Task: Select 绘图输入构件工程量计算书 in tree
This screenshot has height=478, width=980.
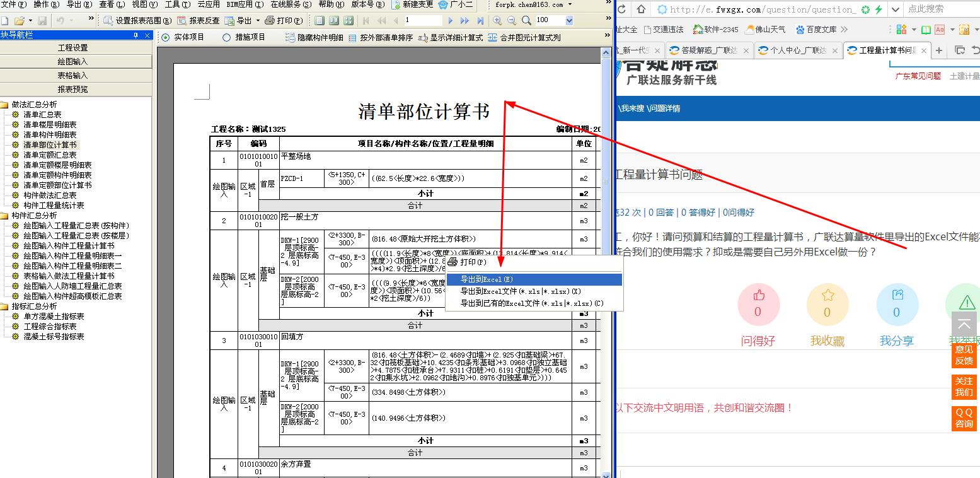Action: pos(69,246)
